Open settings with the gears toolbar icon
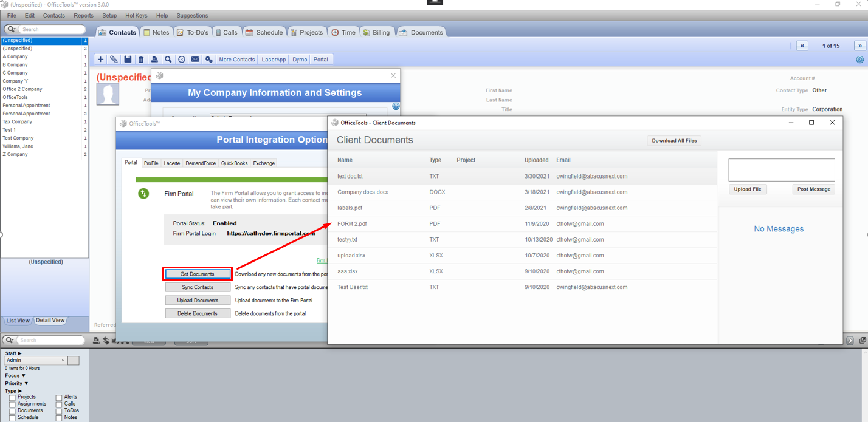This screenshot has width=868, height=422. pos(208,60)
